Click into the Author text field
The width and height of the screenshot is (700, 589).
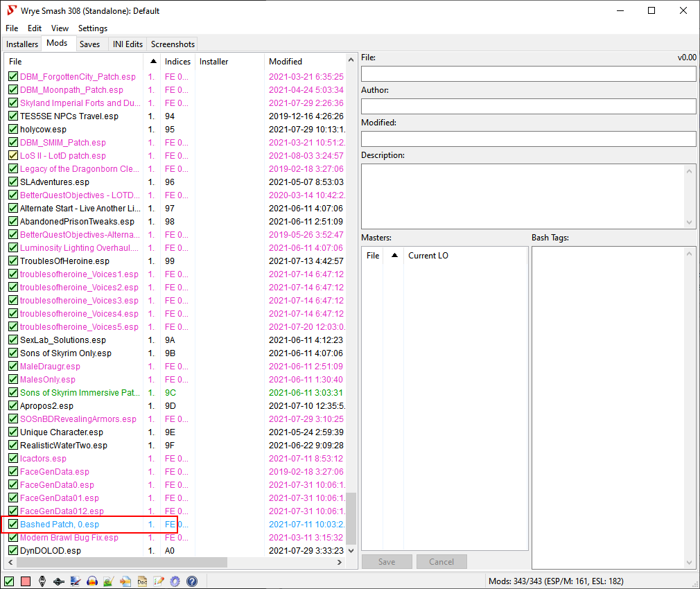(x=528, y=106)
